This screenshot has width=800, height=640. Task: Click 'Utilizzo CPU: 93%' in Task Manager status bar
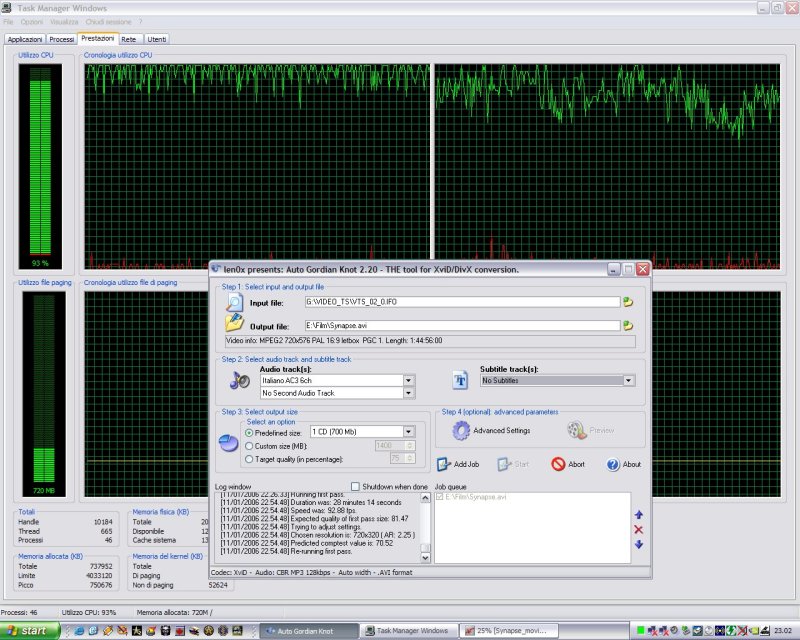tap(89, 612)
